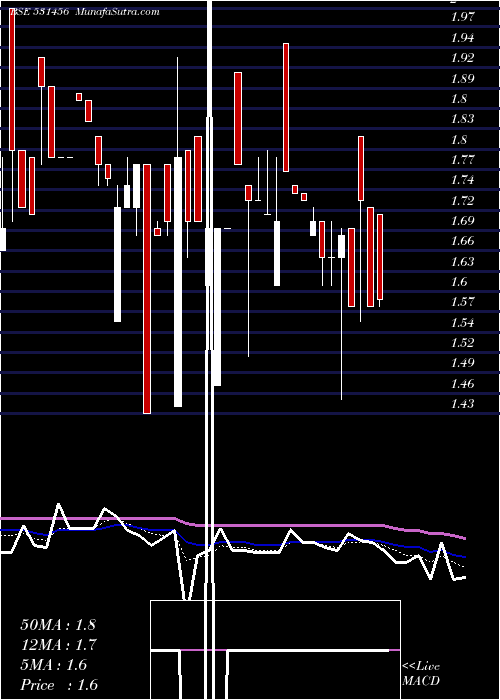The width and height of the screenshot is (500, 700).
Task: Click the 1.97 price axis label
Action: click(x=462, y=17)
